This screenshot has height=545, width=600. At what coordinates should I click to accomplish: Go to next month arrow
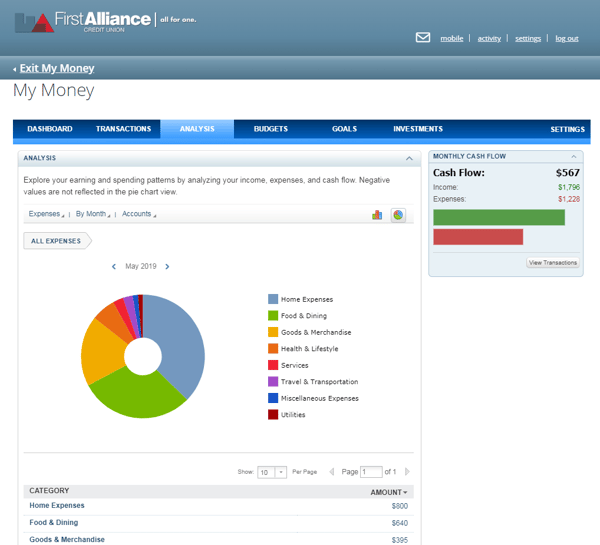[167, 266]
